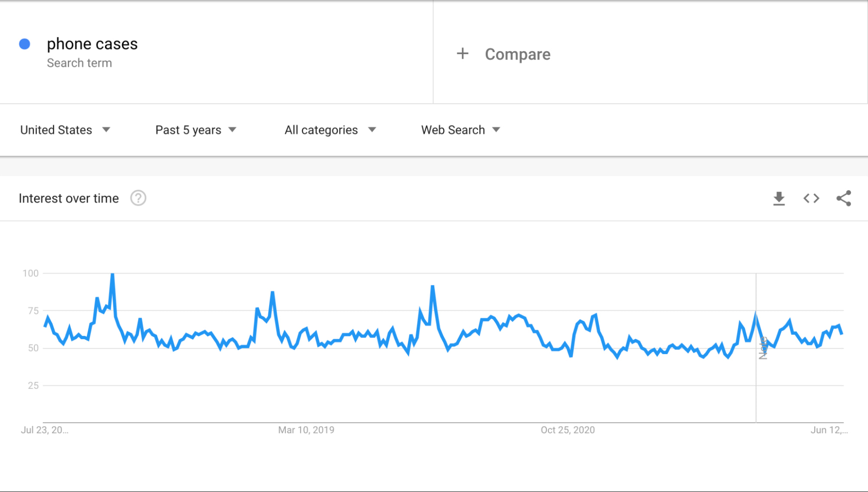
Task: Open the embed code icon
Action: 811,199
